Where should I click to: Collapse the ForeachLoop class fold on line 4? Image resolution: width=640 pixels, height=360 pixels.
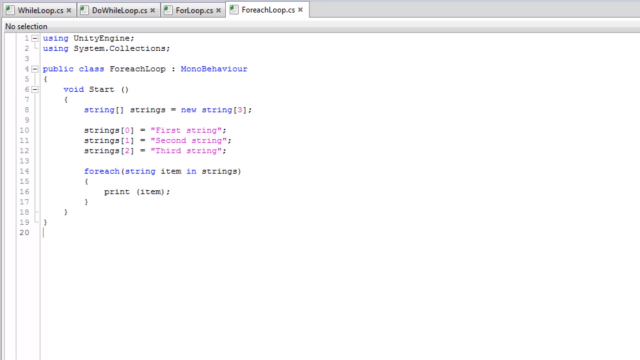35,69
